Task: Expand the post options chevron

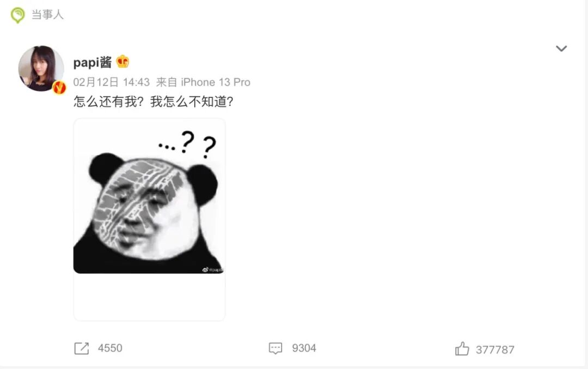Action: pyautogui.click(x=561, y=48)
